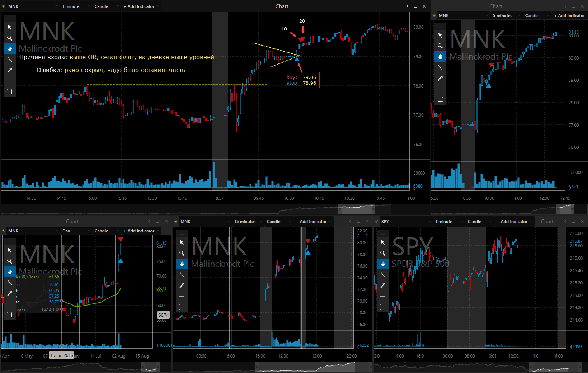Open the Candle dropdown on the MNK 15 minutes chart

pos(278,222)
